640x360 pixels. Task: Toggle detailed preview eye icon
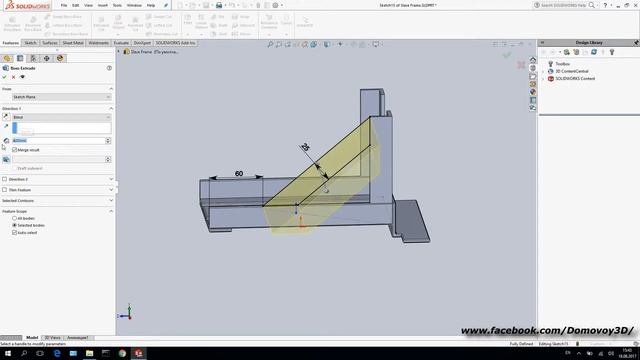click(22, 77)
